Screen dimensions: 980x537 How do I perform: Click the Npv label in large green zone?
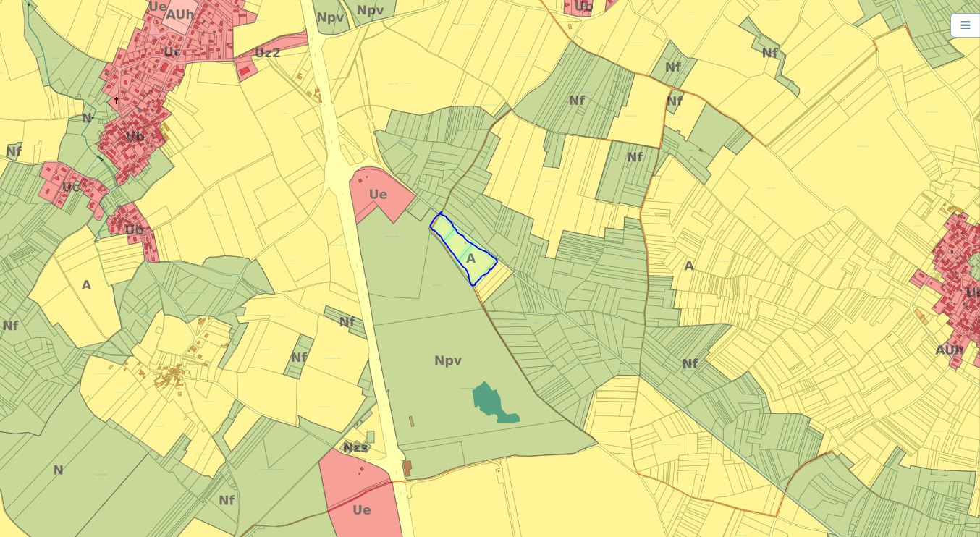pos(447,360)
